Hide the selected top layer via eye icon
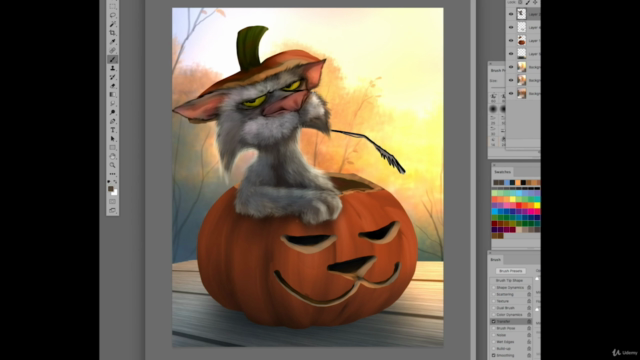 [x=511, y=14]
